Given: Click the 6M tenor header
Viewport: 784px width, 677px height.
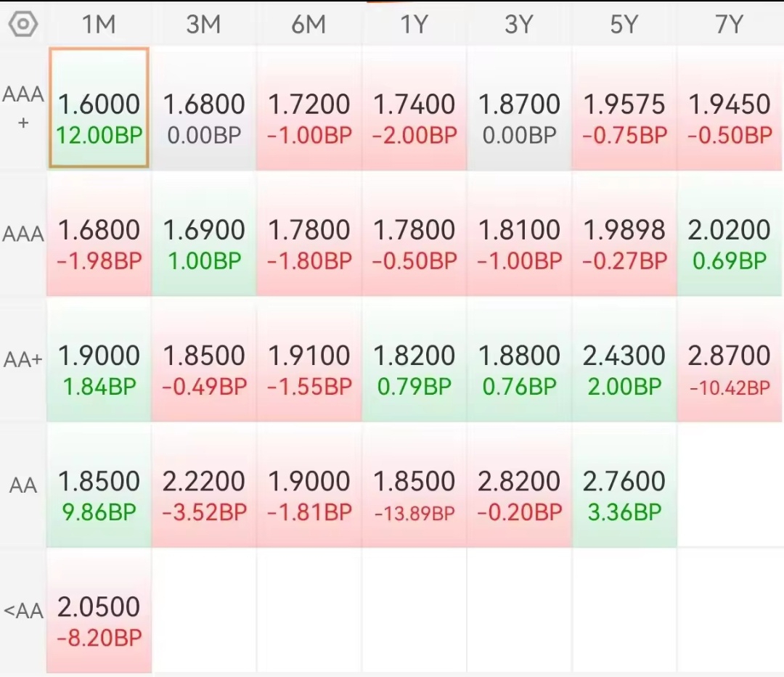Looking at the screenshot, I should pyautogui.click(x=309, y=25).
